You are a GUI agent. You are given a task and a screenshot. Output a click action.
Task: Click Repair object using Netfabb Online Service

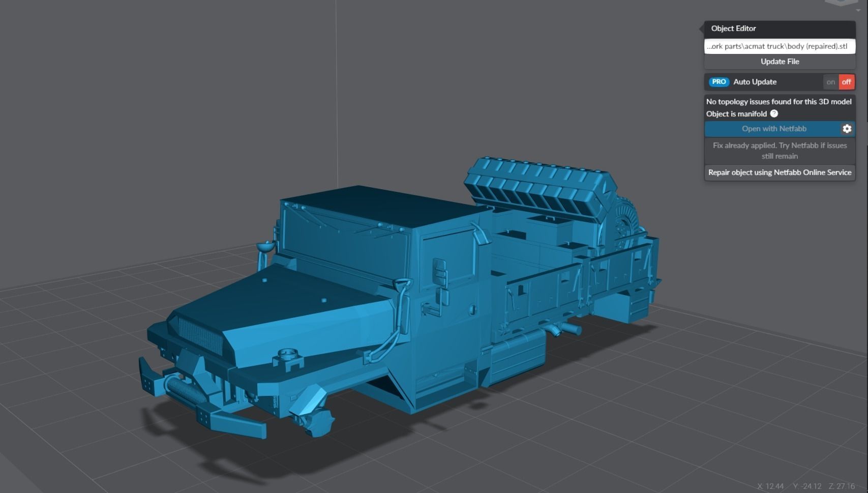point(780,172)
